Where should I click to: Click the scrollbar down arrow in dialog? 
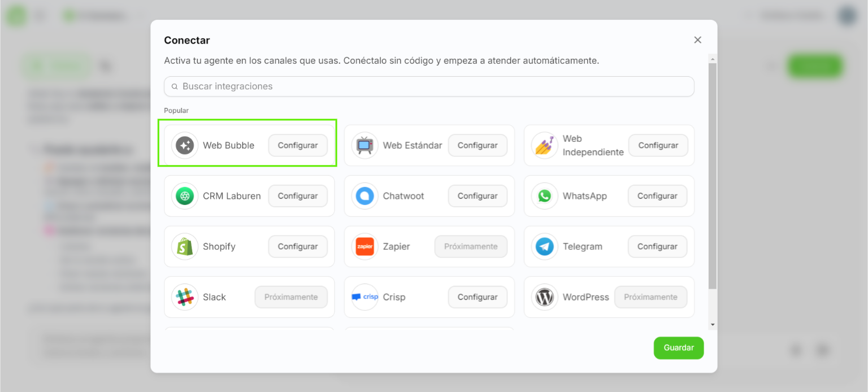tap(712, 325)
